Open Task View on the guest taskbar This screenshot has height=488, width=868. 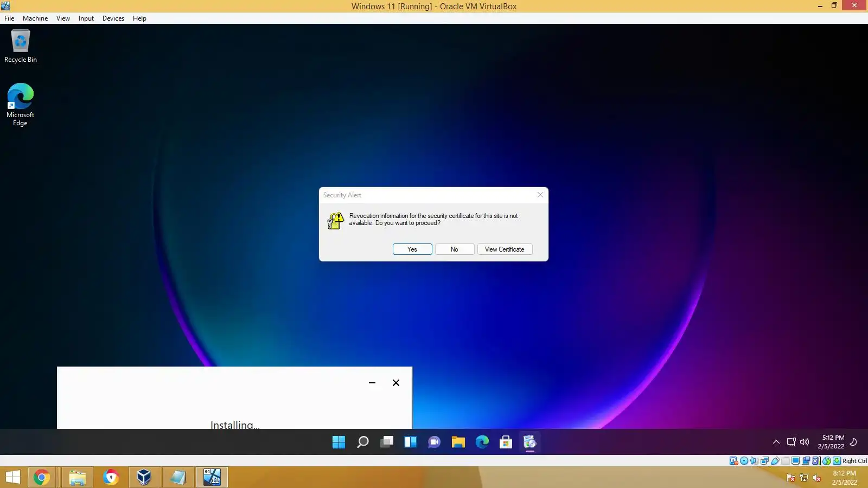(x=387, y=442)
